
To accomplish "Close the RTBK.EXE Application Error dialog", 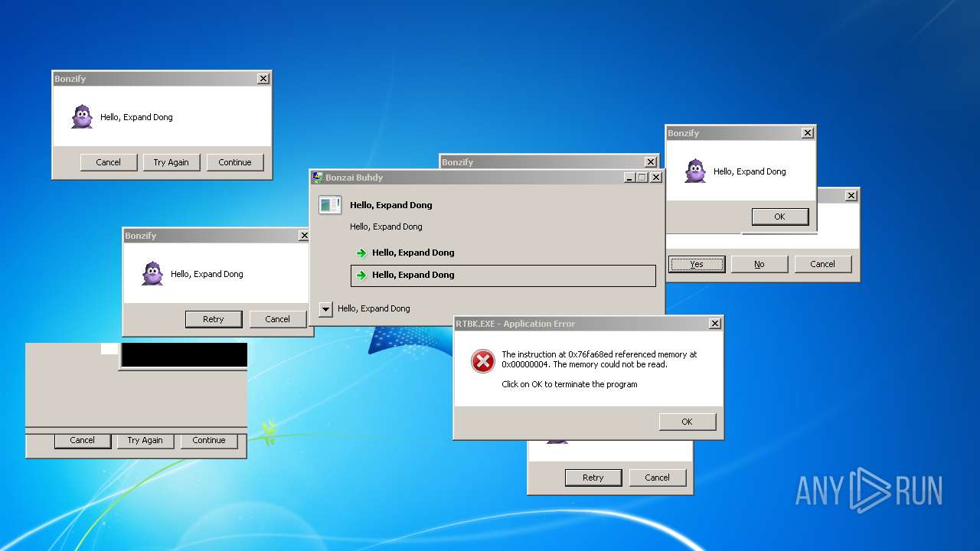I will pos(714,324).
